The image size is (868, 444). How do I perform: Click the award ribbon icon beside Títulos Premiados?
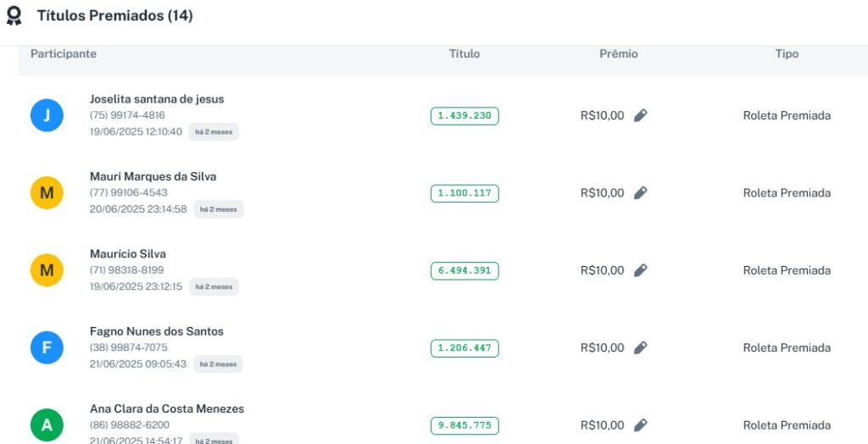[14, 16]
